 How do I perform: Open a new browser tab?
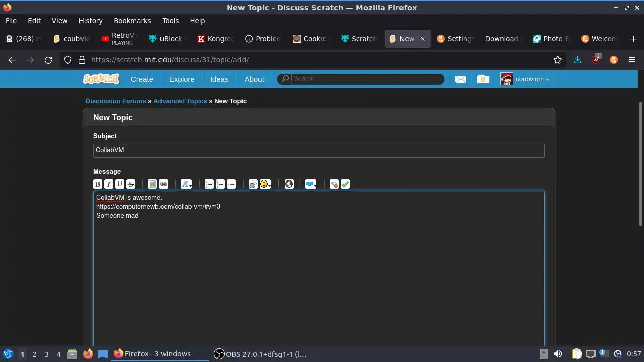click(x=633, y=39)
